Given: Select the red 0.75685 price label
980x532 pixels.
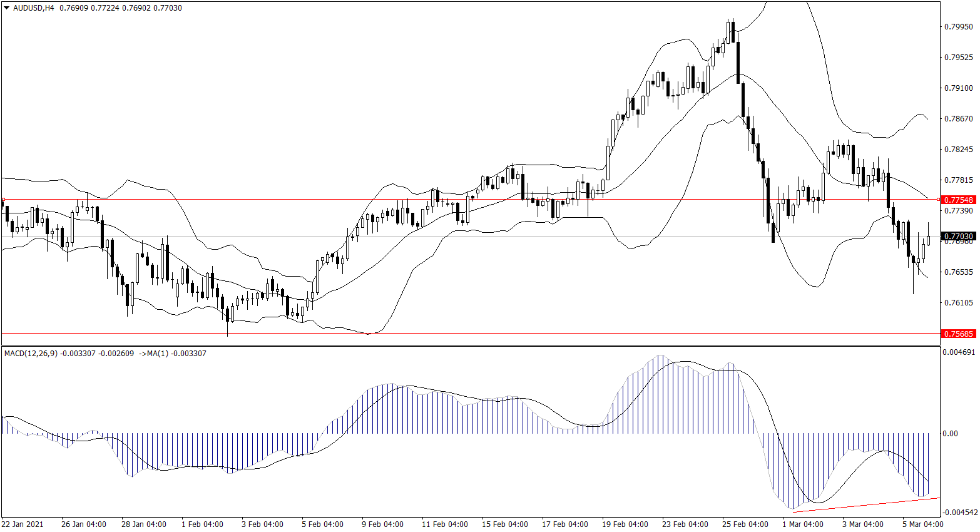Looking at the screenshot, I should click(x=959, y=334).
